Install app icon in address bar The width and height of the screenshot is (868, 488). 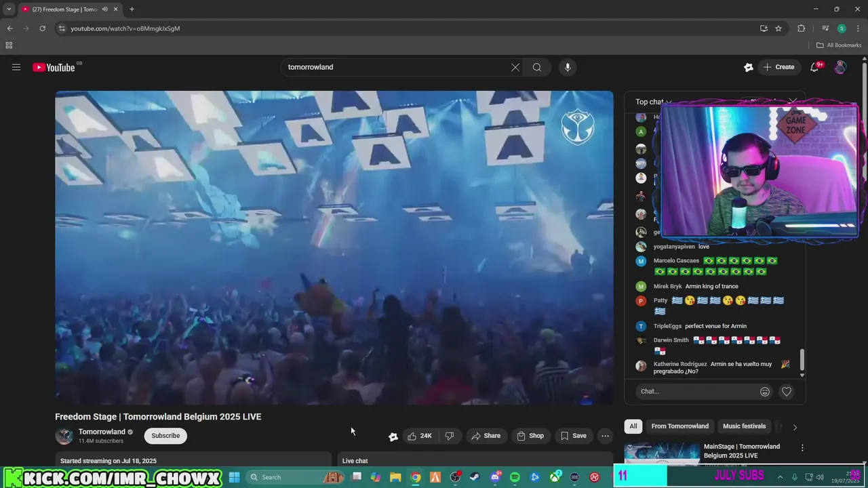[x=764, y=28]
